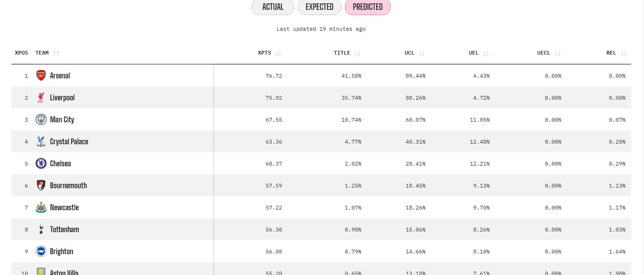Sort by REL relegation sort icon
Image resolution: width=644 pixels, height=275 pixels.
[x=623, y=53]
